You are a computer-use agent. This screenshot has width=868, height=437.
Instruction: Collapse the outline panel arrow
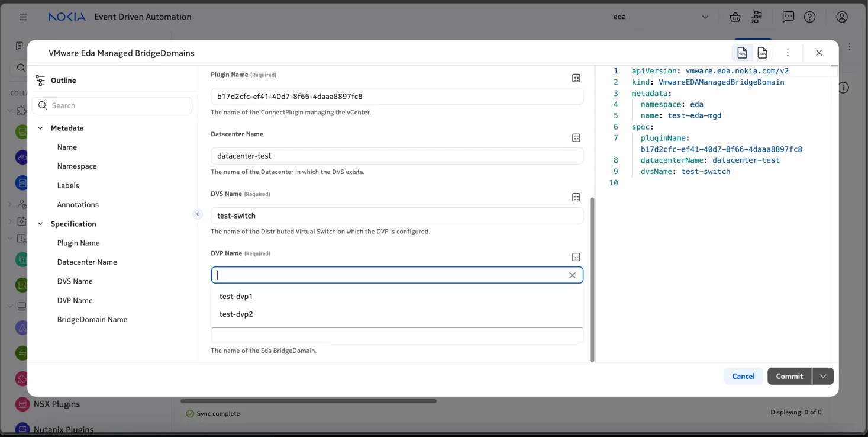tap(198, 214)
